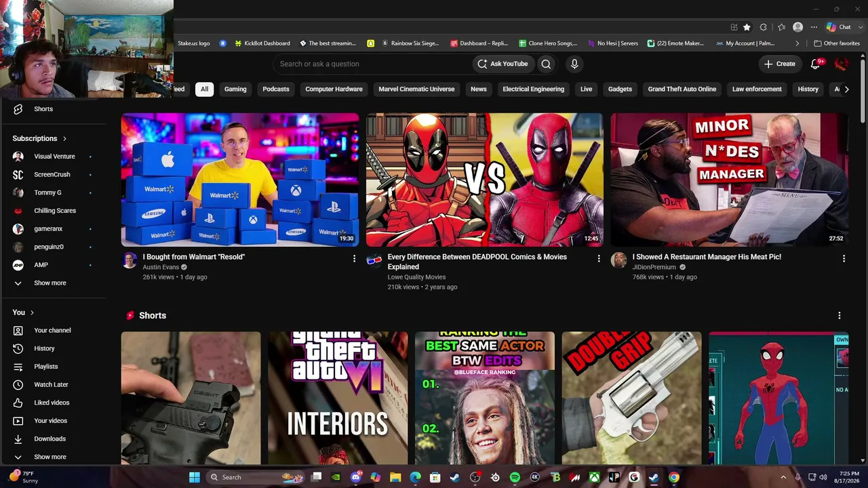This screenshot has width=868, height=488.
Task: Open the KickBot Dashboard bookmark
Action: pos(262,43)
